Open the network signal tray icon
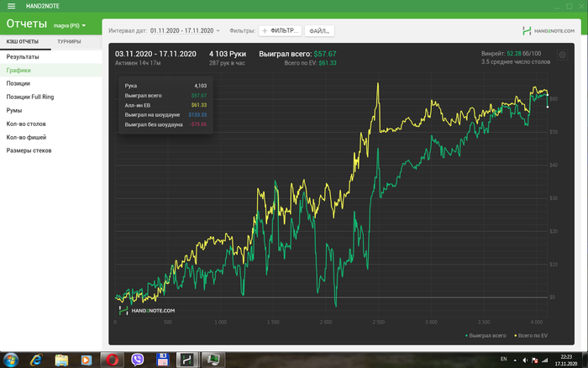Viewport: 588px width, 368px height. 544,360
